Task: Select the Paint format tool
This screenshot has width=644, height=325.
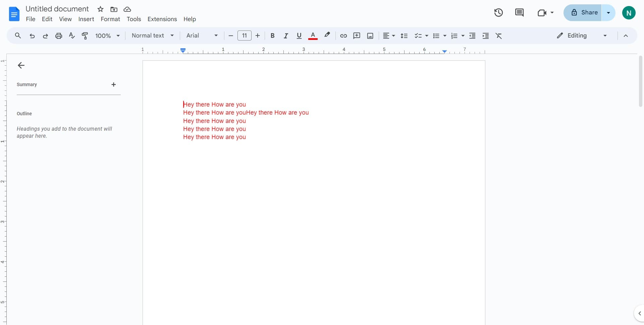Action: tap(85, 36)
